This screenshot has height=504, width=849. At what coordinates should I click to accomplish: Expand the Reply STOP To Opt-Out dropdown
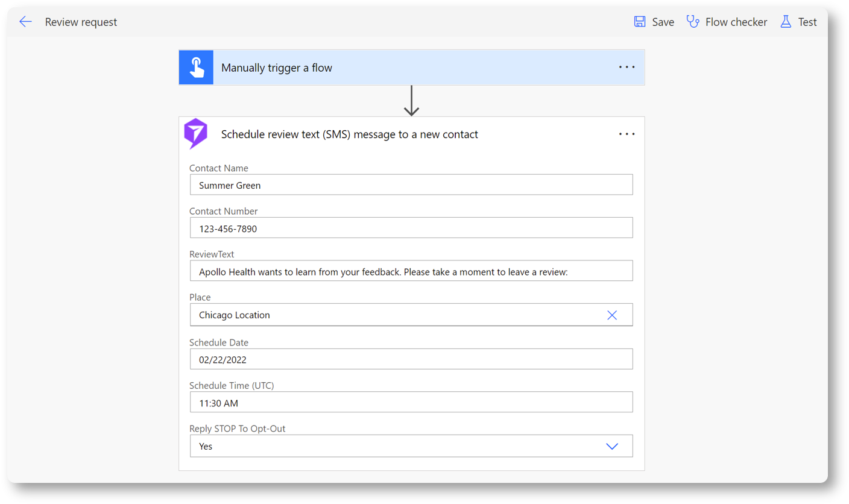click(x=611, y=447)
